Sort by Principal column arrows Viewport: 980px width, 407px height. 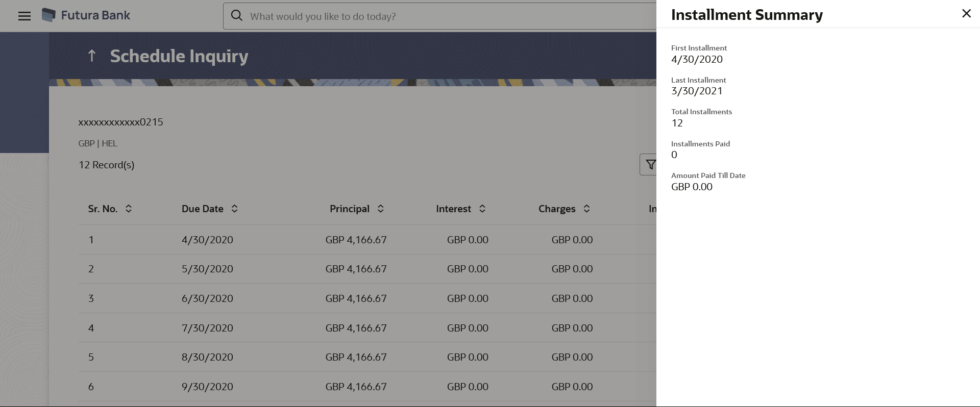pos(381,209)
